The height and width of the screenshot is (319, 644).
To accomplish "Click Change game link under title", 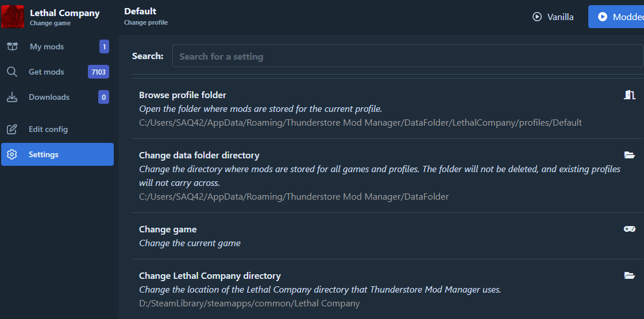I will coord(51,24).
